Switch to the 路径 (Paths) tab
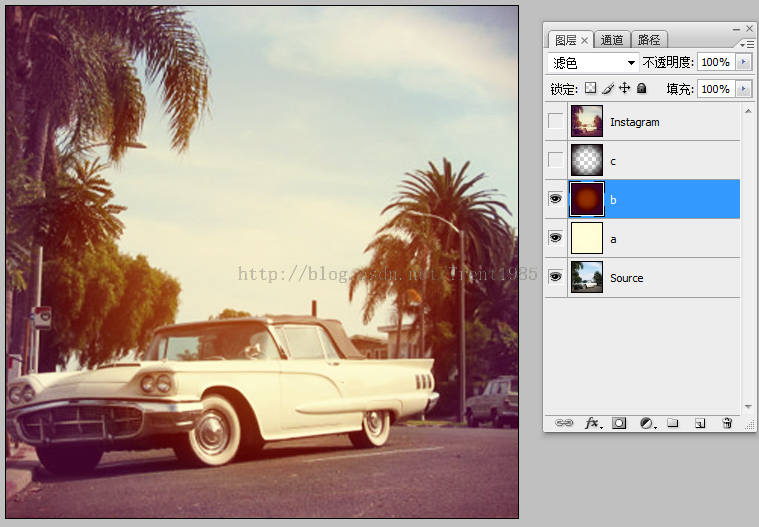Image resolution: width=759 pixels, height=527 pixels. pos(649,40)
